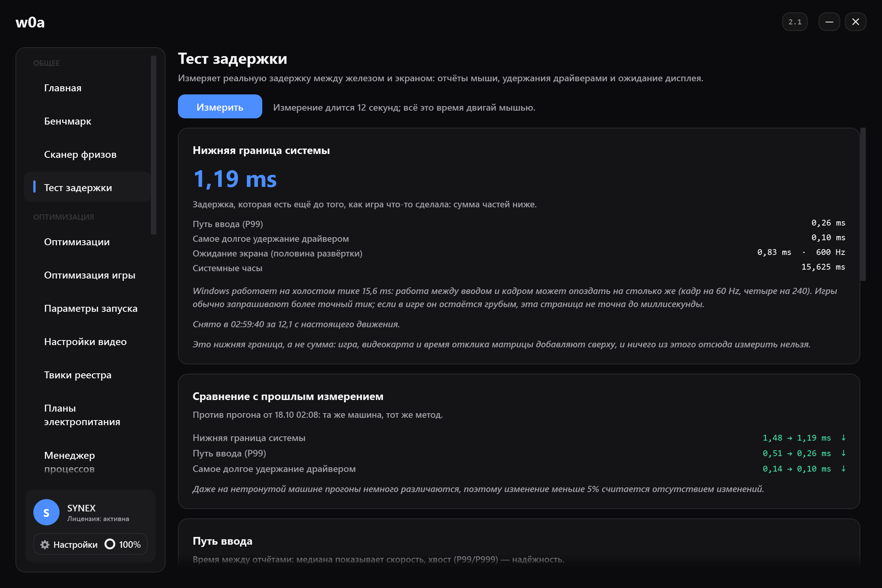Screen dimensions: 882x588
Task: Select Тест задержки in sidebar
Action: point(87,187)
